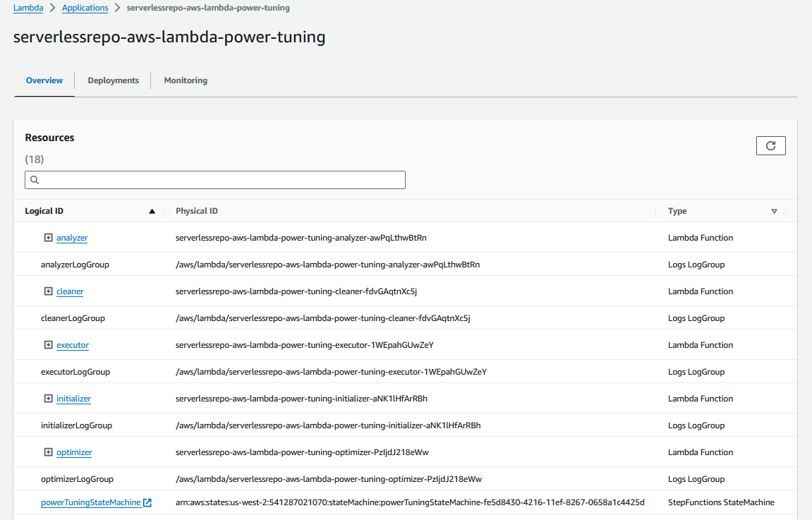
Task: Expand the initializer row
Action: [48, 398]
